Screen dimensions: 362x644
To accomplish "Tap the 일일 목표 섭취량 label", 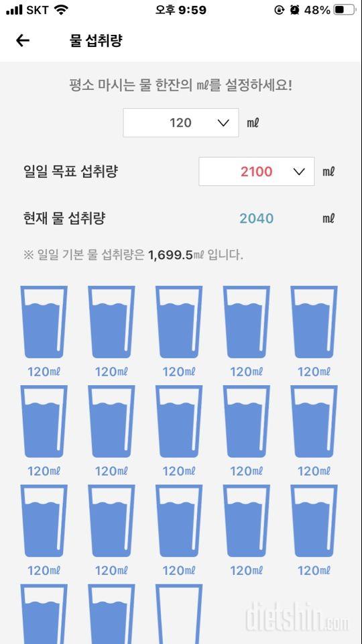I will click(x=70, y=171).
